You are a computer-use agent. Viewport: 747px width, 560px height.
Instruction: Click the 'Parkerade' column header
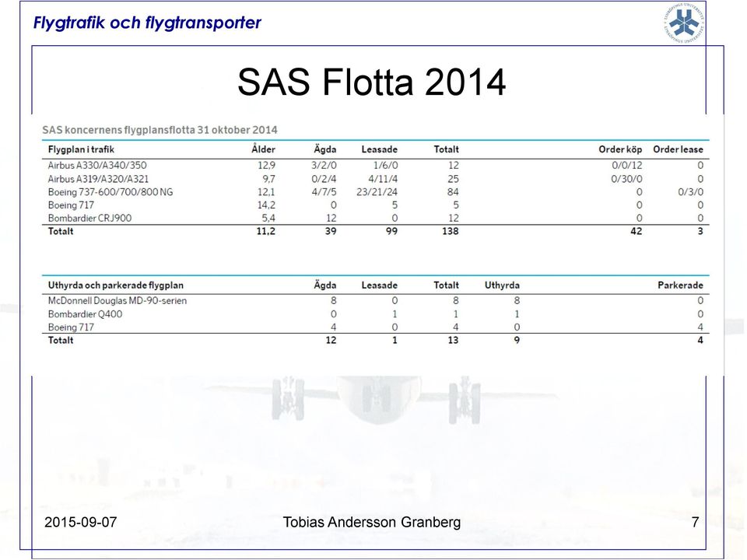click(680, 285)
